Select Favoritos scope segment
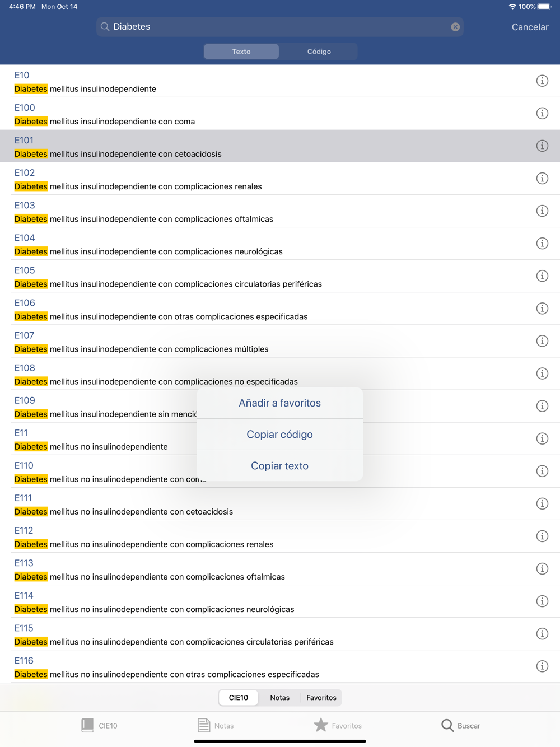The height and width of the screenshot is (747, 560). 321,698
